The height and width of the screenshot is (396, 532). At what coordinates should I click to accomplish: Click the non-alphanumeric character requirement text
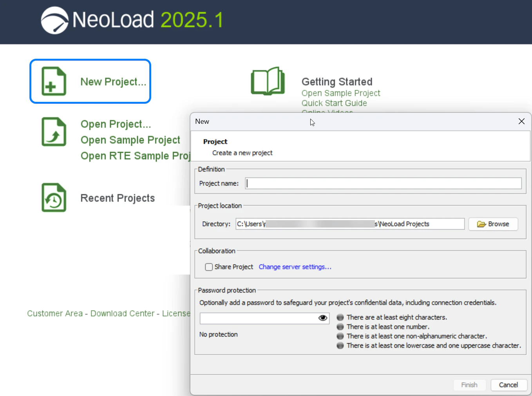click(417, 336)
